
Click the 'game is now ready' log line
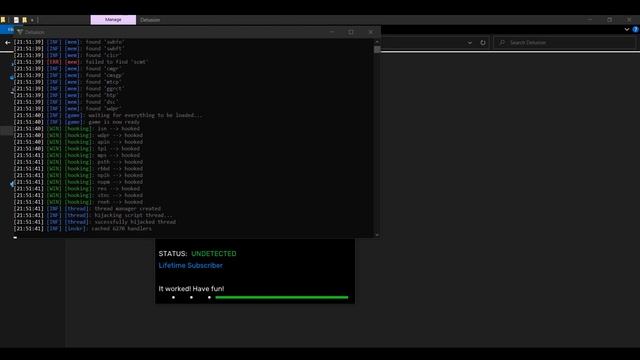(76, 122)
